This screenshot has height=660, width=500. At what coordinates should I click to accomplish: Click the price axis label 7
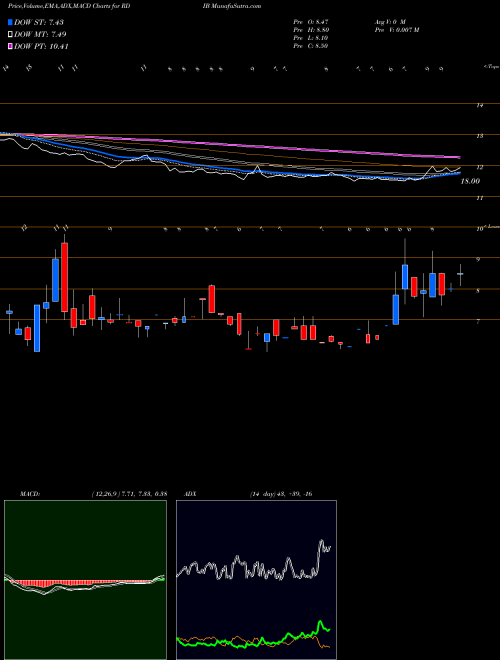point(478,322)
